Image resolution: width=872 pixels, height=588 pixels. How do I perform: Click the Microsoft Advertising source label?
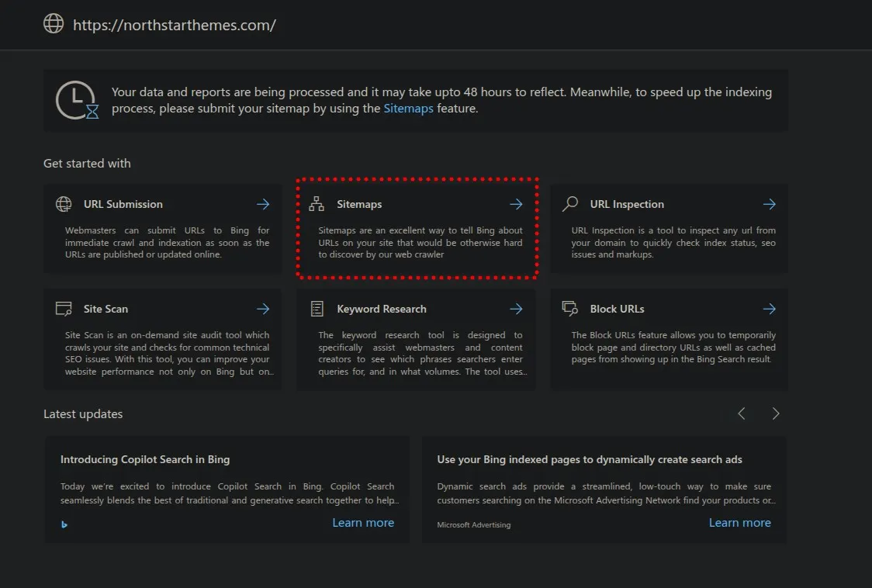474,524
